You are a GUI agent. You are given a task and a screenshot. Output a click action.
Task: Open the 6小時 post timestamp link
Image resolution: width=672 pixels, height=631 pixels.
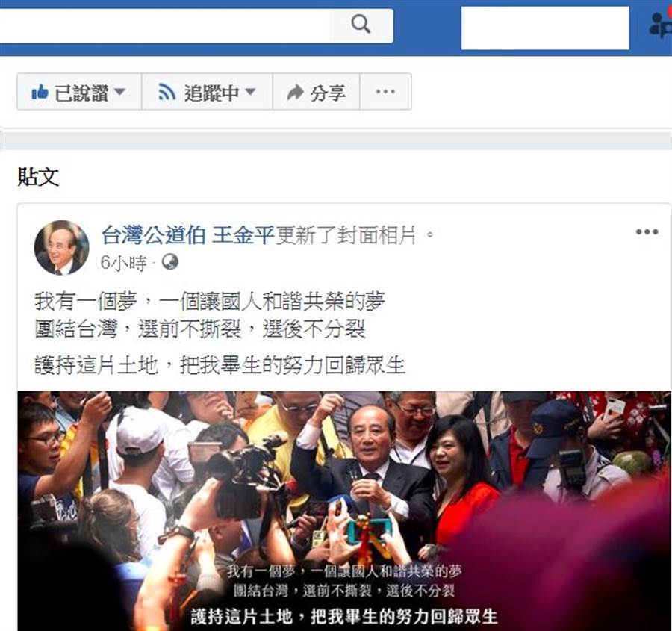click(123, 262)
